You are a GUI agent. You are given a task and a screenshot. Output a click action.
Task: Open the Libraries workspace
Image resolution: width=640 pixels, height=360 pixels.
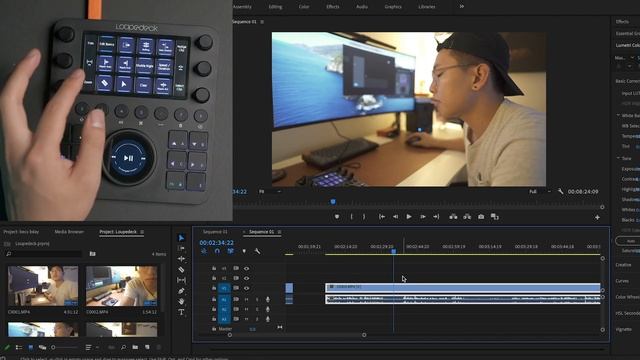[427, 7]
